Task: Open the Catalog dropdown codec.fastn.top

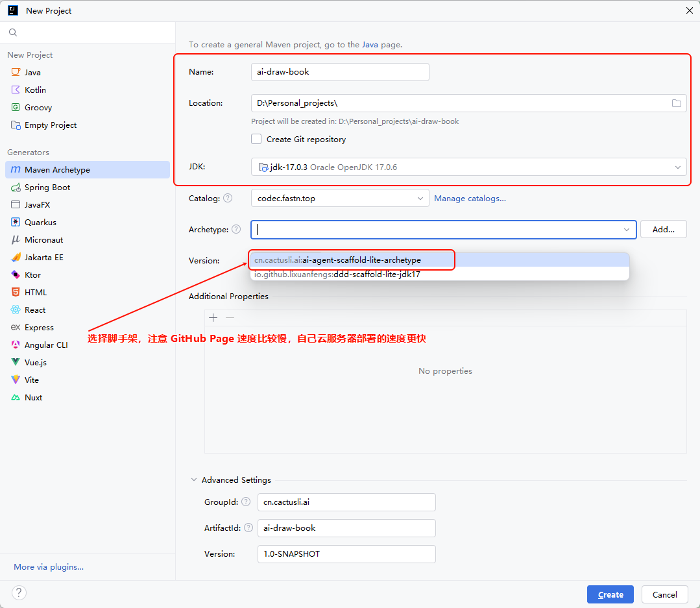Action: point(340,198)
